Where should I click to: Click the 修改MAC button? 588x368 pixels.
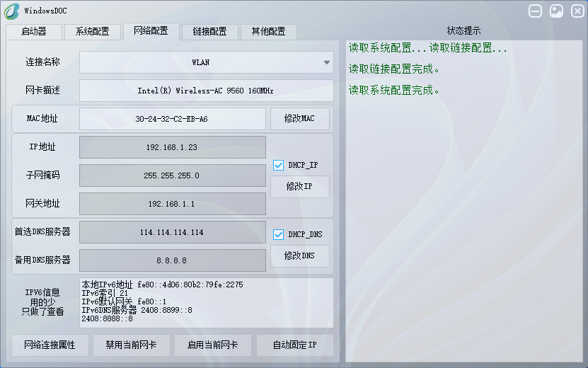(x=299, y=119)
